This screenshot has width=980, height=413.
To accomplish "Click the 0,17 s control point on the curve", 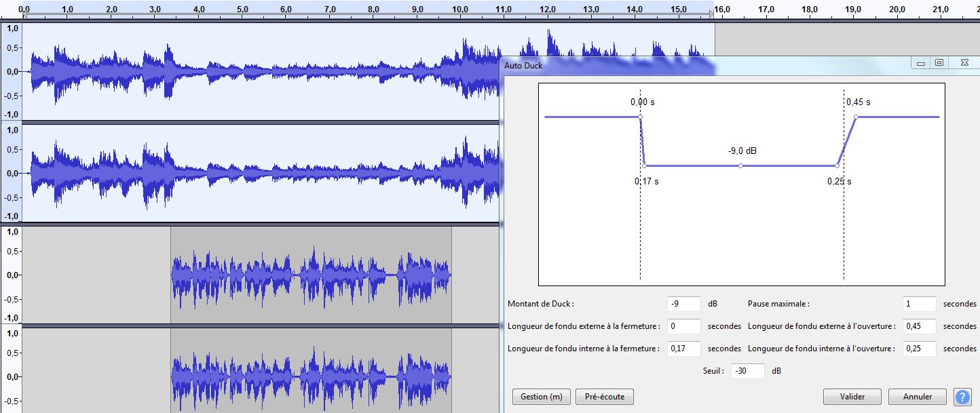I will pos(644,165).
